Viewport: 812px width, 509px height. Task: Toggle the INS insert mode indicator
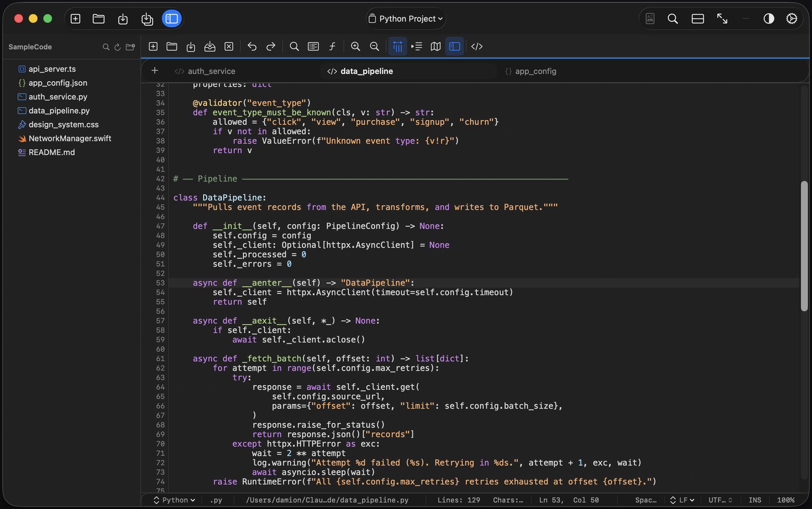coord(755,500)
